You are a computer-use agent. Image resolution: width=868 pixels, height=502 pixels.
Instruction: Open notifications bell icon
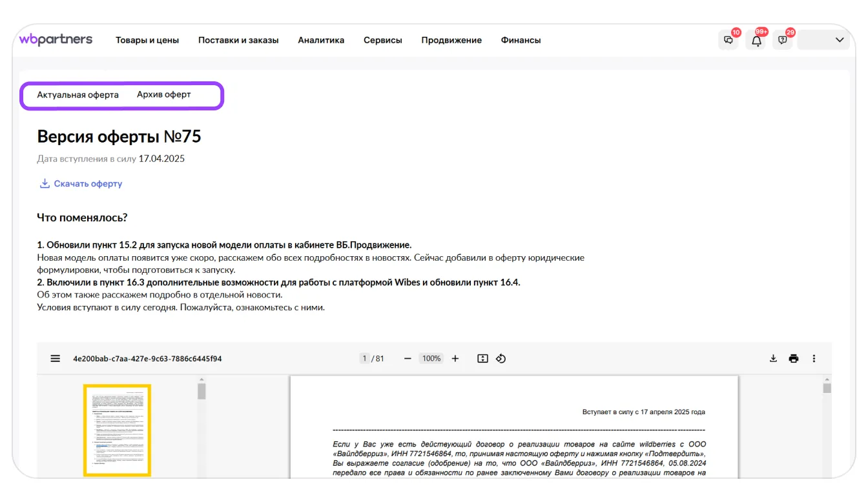pos(756,40)
